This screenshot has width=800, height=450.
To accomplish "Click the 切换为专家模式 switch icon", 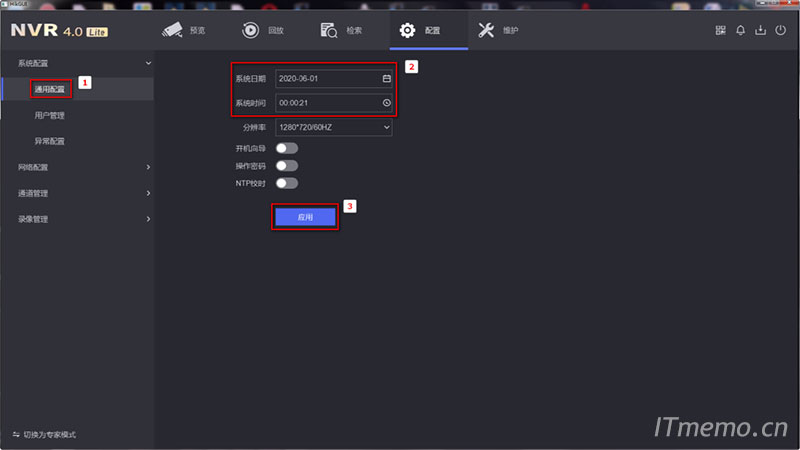I will click(16, 434).
